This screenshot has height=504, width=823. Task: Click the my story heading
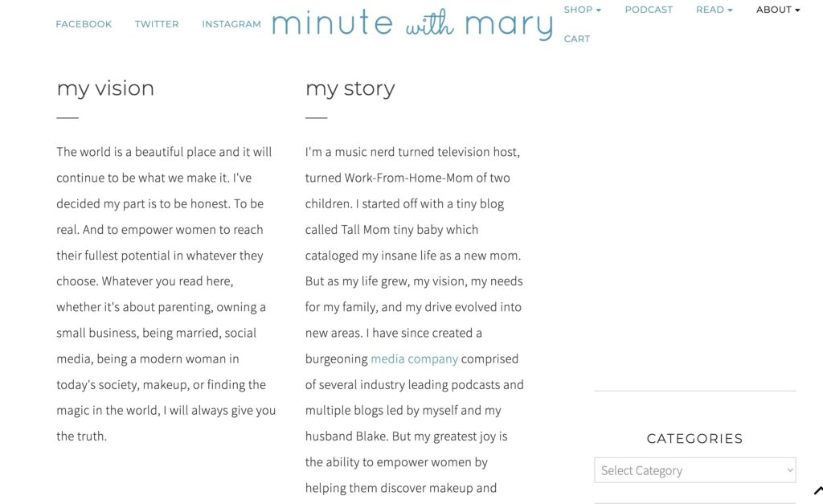[350, 88]
